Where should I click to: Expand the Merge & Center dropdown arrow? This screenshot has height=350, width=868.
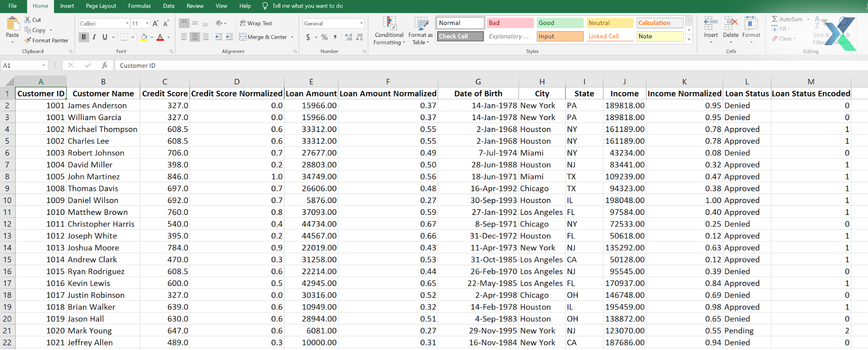(x=292, y=37)
